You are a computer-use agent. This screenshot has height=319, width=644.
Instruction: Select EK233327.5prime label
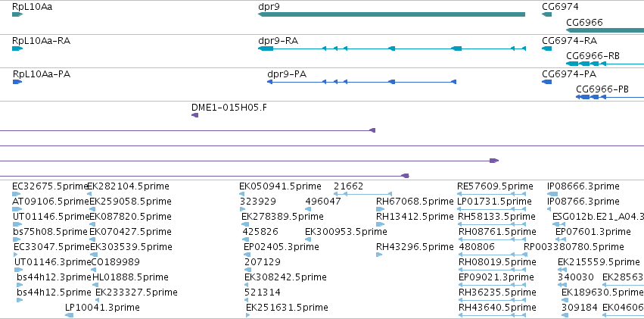pos(136,292)
